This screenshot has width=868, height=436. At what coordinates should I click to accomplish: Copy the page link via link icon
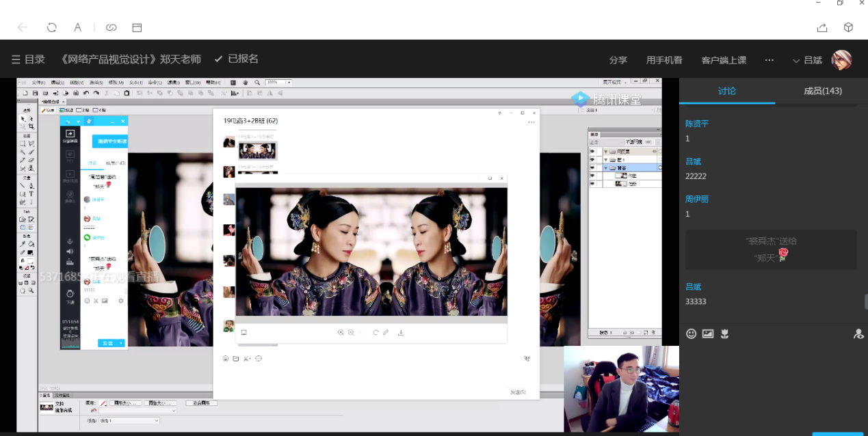coord(111,27)
